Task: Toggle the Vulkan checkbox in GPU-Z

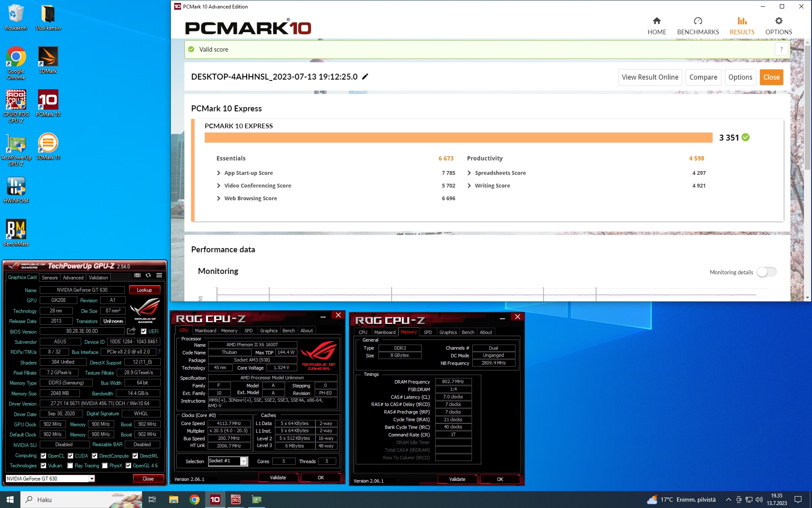Action: (43, 466)
